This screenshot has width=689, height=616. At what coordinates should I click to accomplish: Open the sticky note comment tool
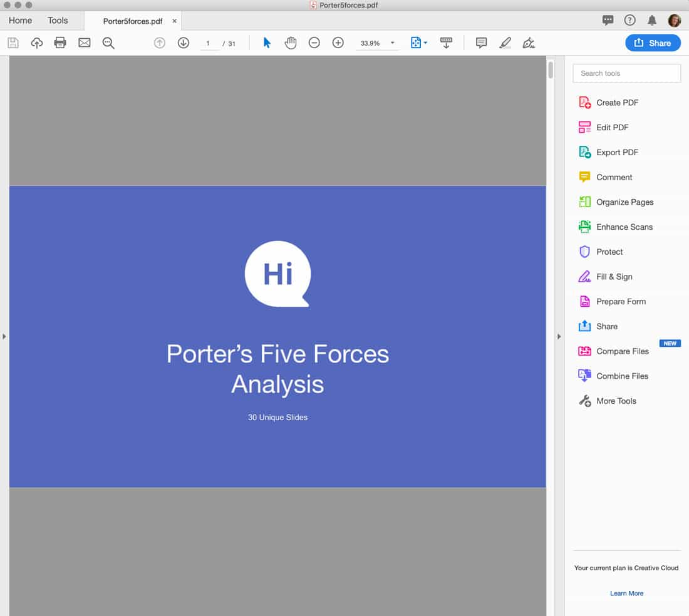click(480, 43)
